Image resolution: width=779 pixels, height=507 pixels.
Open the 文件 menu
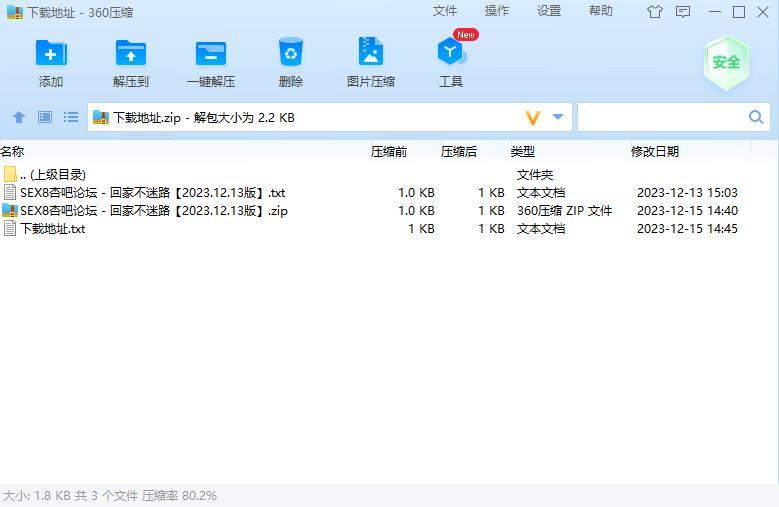(x=444, y=11)
